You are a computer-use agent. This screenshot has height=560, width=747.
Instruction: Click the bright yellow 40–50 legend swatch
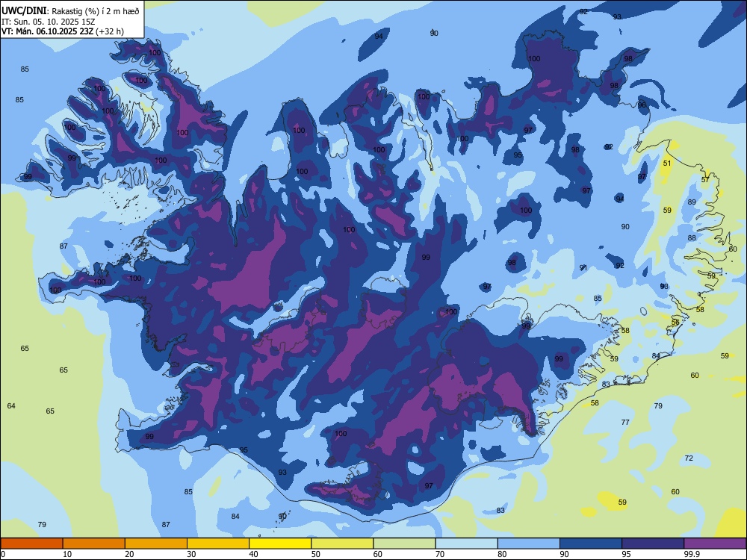(x=280, y=544)
